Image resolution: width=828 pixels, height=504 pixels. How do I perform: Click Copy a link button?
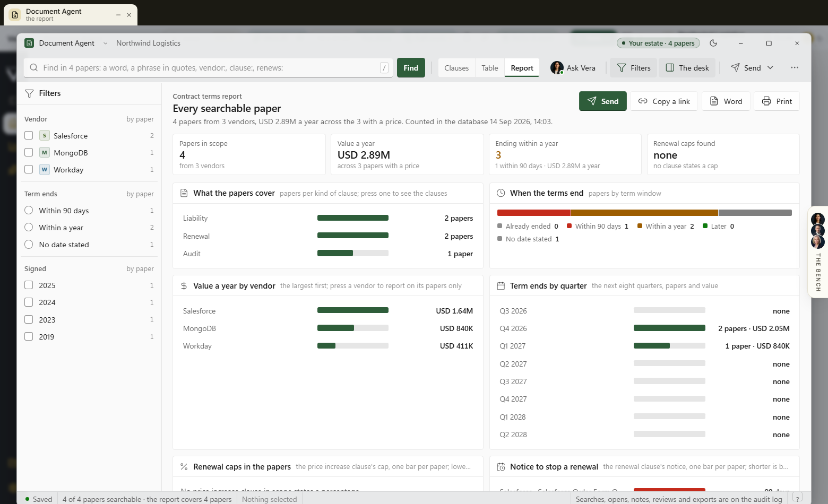(x=664, y=101)
